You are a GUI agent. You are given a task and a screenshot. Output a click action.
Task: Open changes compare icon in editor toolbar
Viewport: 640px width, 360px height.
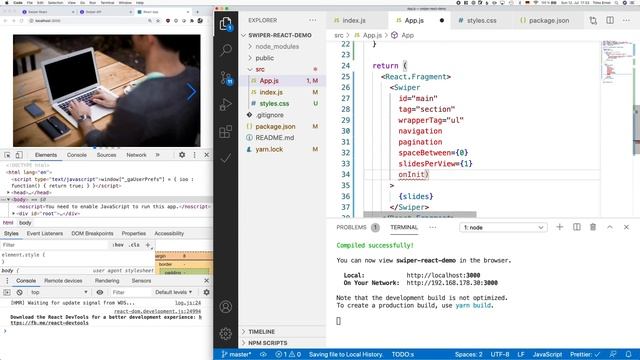click(593, 20)
